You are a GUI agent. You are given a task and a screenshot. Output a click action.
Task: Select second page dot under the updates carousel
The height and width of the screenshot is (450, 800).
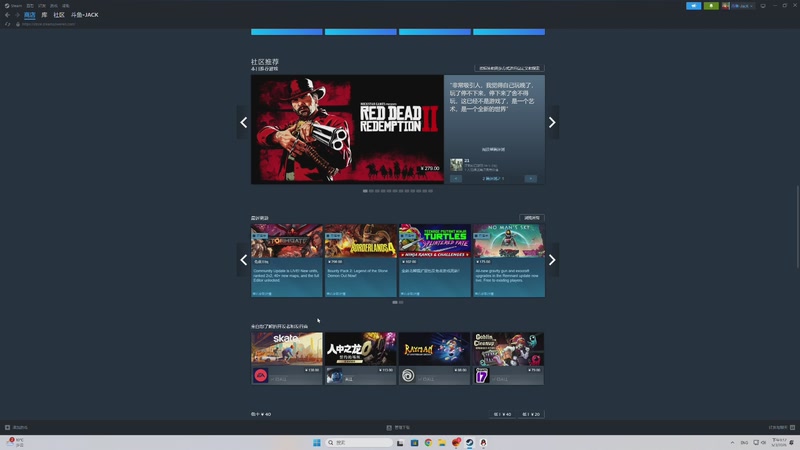pos(401,302)
